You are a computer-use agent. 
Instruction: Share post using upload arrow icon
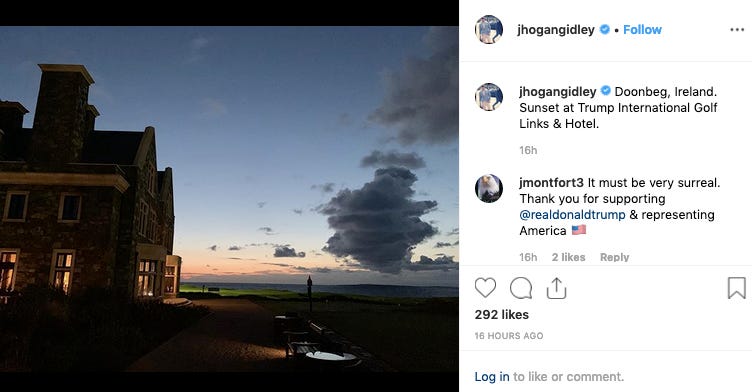(556, 288)
